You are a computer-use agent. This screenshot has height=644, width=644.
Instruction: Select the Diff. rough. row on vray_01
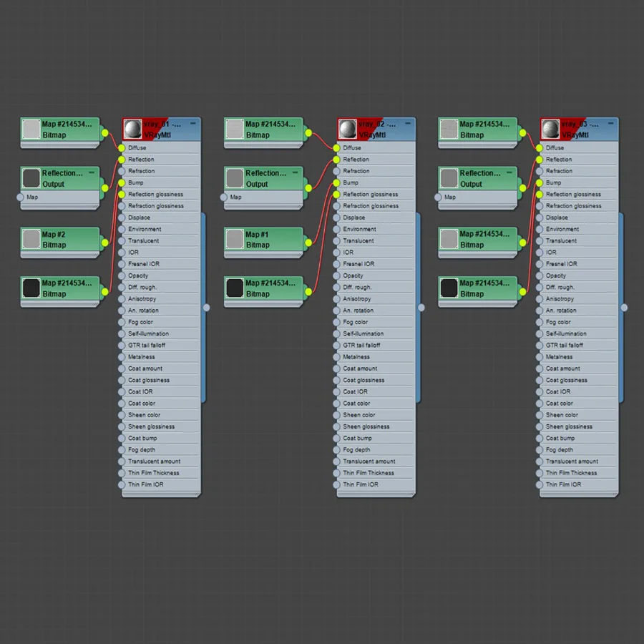162,287
